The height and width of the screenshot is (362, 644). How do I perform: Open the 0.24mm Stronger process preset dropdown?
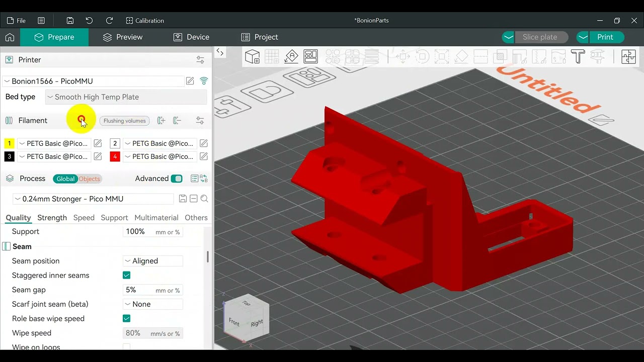(x=93, y=199)
